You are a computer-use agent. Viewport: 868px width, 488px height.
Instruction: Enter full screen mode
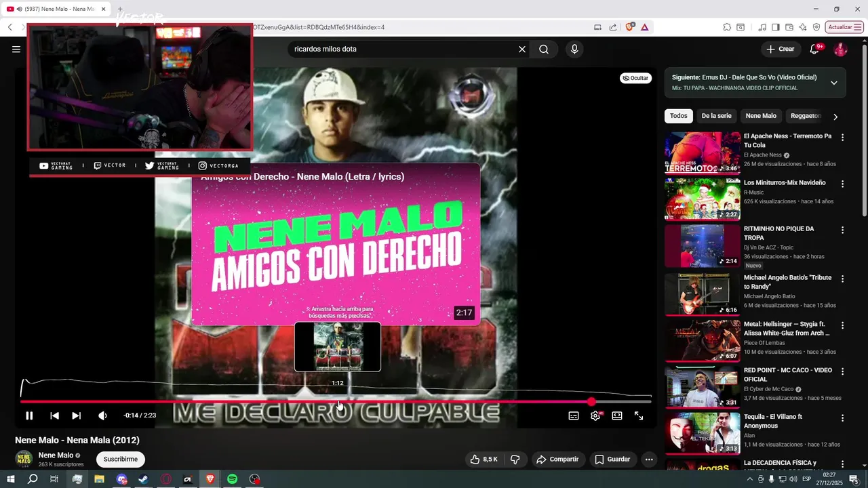pos(639,415)
